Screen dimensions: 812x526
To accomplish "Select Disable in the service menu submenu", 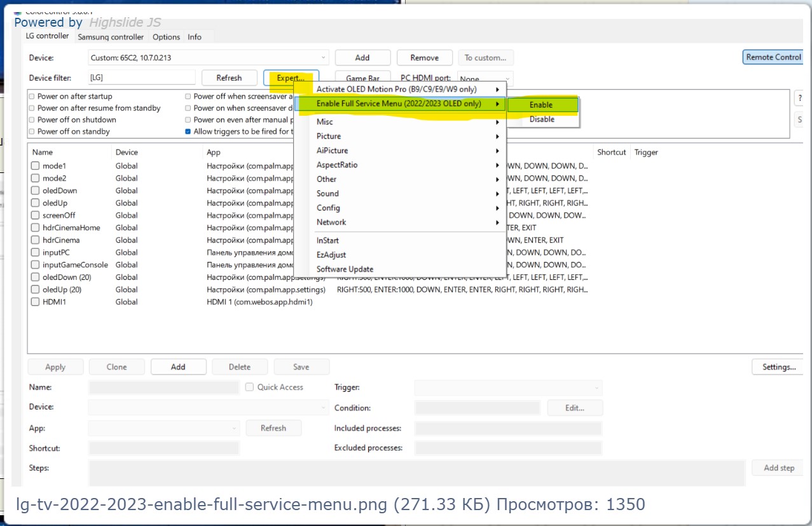I will point(542,120).
